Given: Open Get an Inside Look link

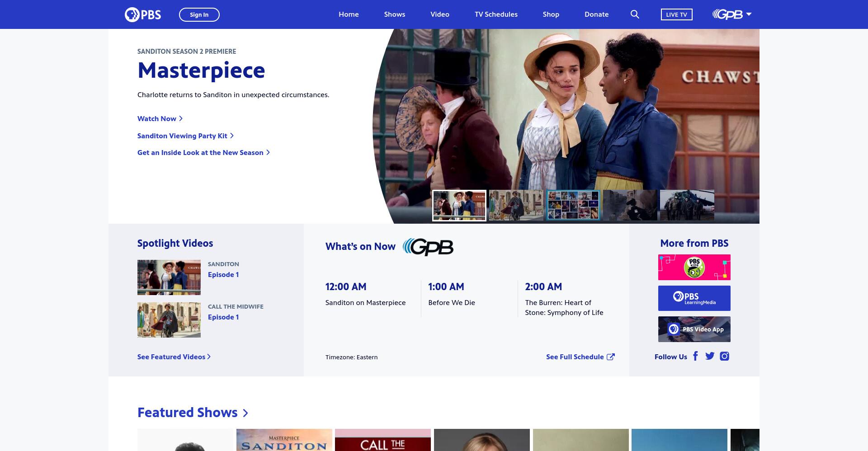Looking at the screenshot, I should pos(203,153).
